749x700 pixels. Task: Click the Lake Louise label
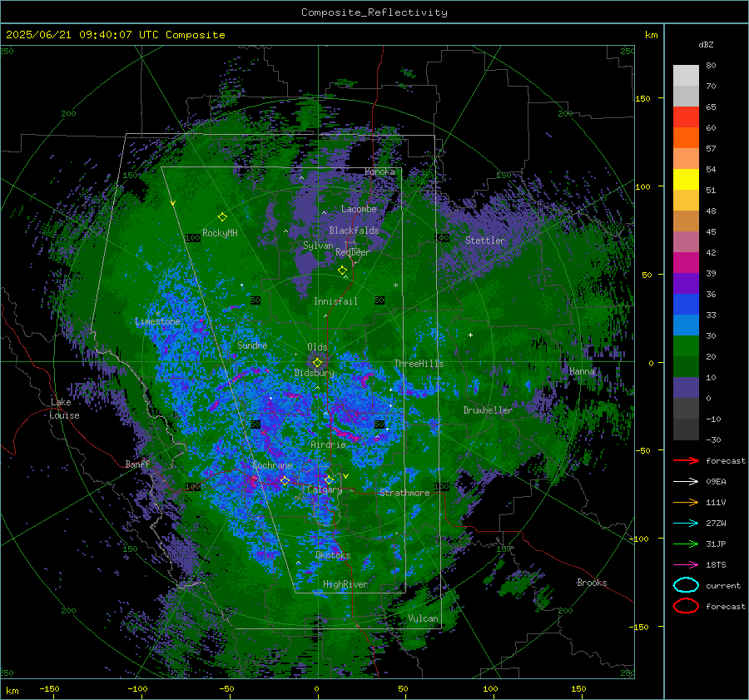64,409
